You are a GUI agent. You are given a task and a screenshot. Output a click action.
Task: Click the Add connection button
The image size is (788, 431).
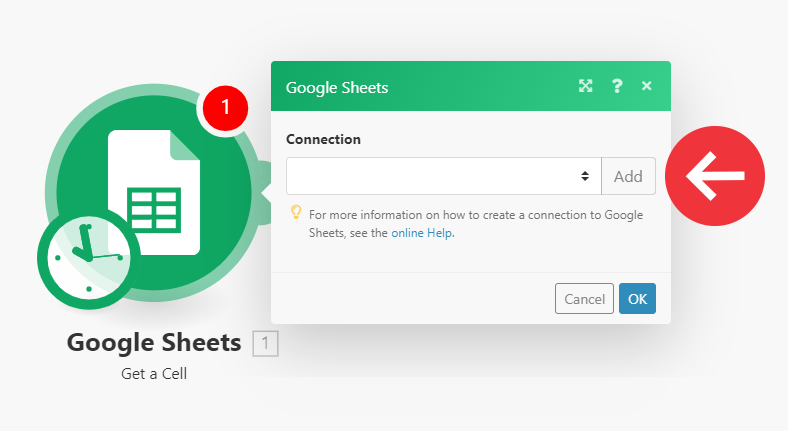[x=628, y=176]
